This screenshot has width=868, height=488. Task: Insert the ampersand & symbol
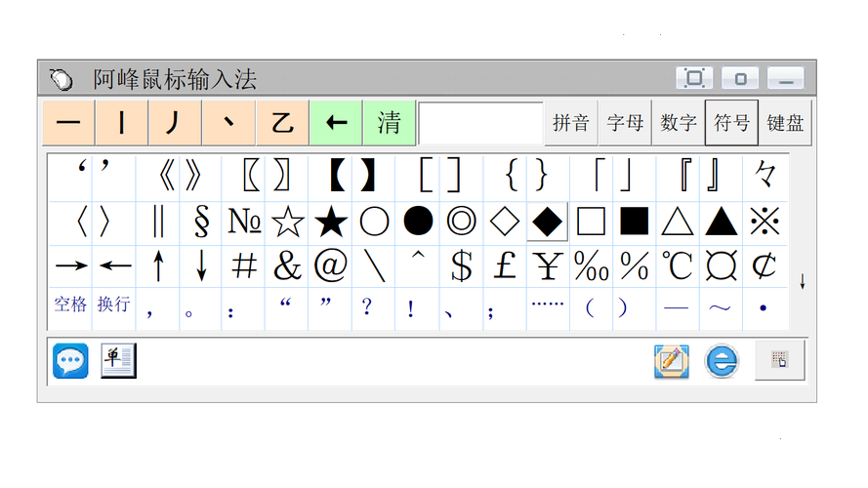(x=287, y=266)
